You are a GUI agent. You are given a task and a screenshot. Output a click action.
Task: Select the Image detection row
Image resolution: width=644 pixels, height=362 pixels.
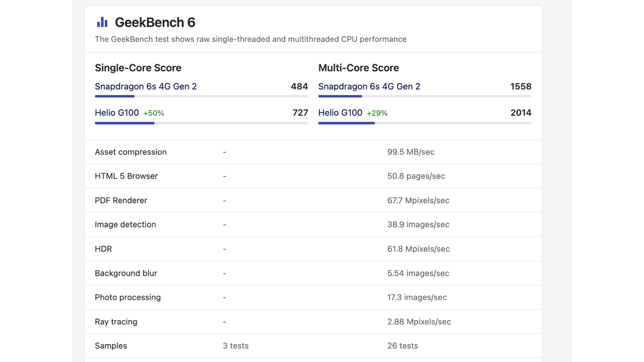pos(313,225)
